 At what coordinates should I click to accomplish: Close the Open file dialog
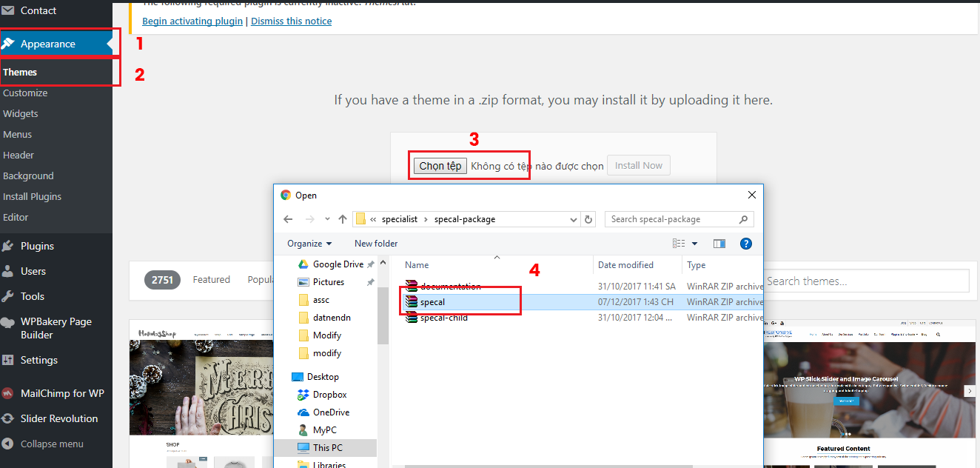[x=751, y=195]
